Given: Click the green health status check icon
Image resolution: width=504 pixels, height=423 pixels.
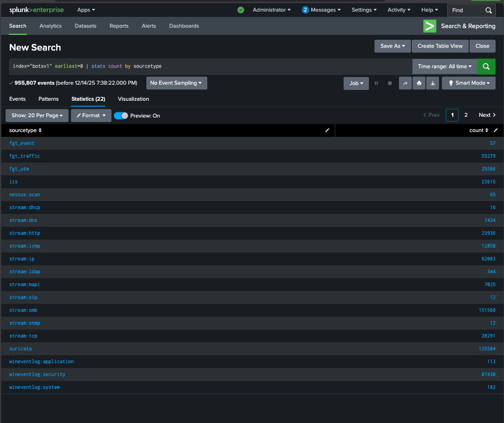Looking at the screenshot, I should tap(241, 10).
